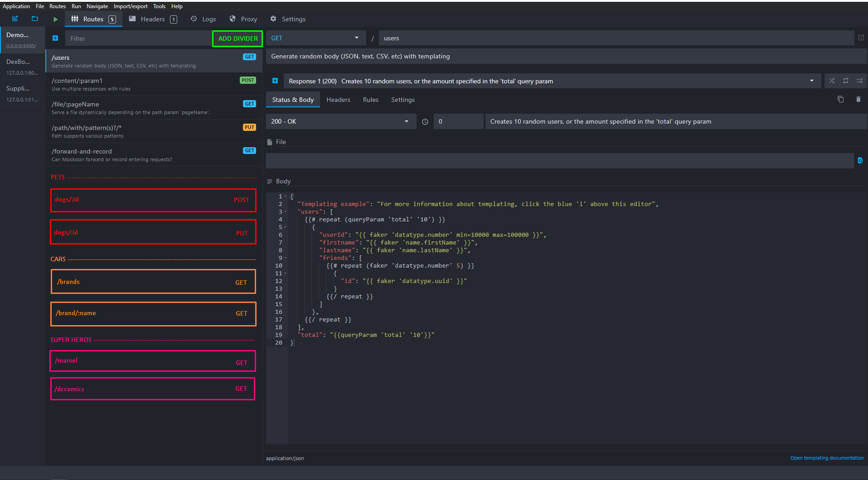Image resolution: width=868 pixels, height=480 pixels.
Task: Open the Tools menu
Action: [x=159, y=6]
